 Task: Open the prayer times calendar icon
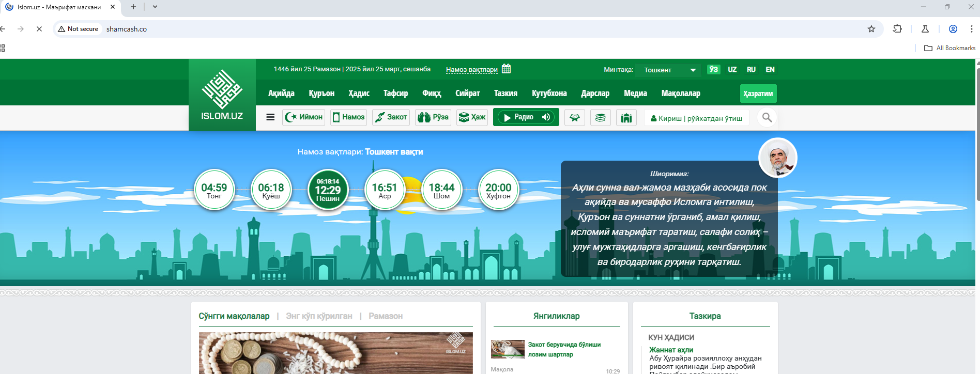pyautogui.click(x=506, y=69)
